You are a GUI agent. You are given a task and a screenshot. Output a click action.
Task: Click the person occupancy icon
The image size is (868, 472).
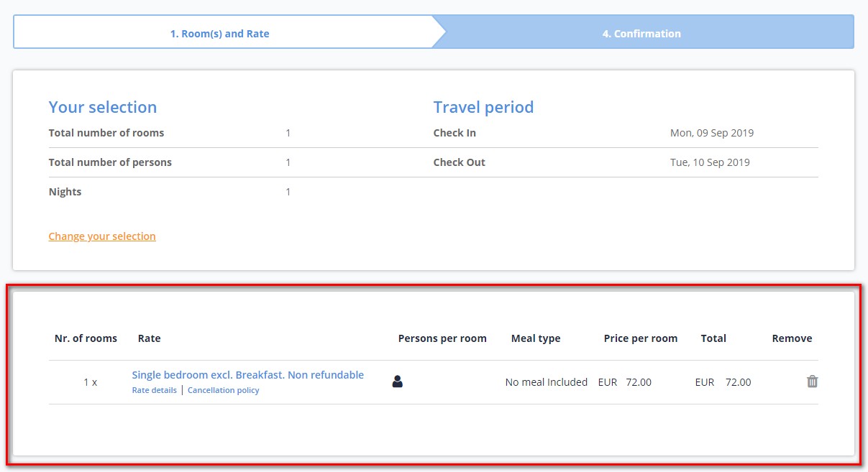(x=398, y=381)
